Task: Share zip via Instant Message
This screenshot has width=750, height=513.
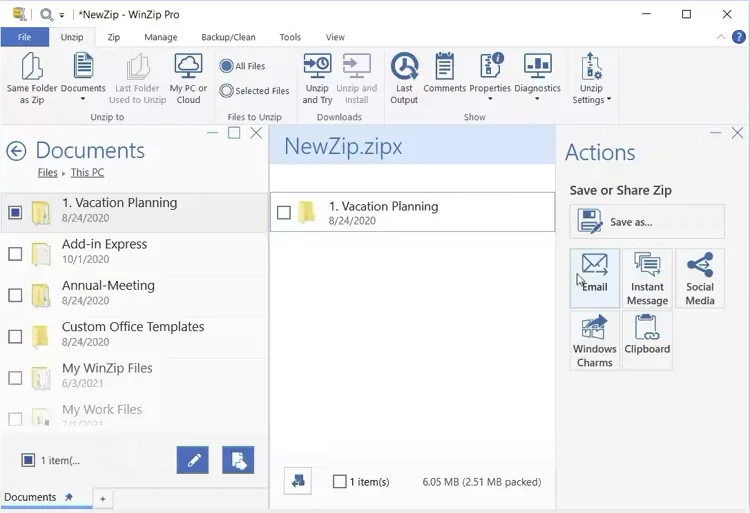Action: tap(647, 278)
